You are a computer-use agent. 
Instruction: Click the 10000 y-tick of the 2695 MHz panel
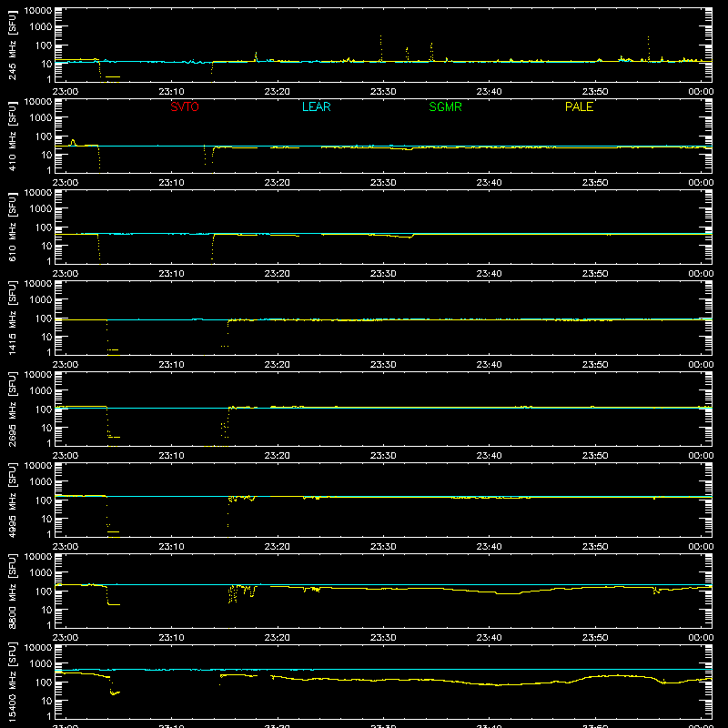click(x=38, y=374)
